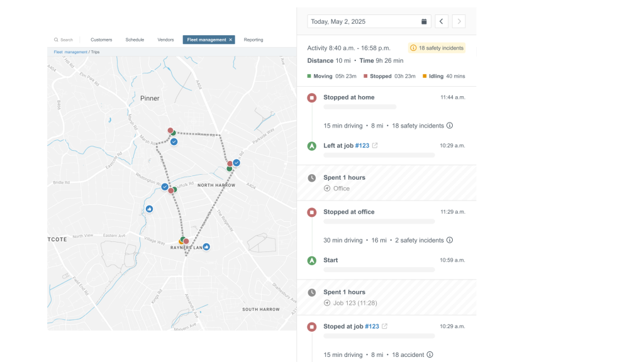Switch to the Reporting tab
Screen dimensions: 644x362
[x=253, y=39]
